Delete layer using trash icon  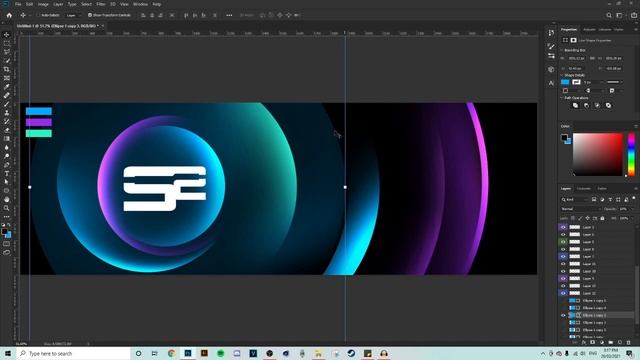[x=629, y=342]
